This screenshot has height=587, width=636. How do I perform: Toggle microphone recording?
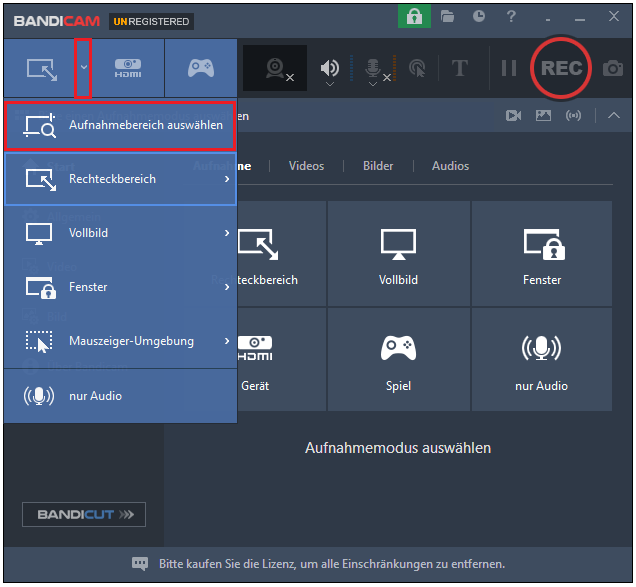(373, 68)
